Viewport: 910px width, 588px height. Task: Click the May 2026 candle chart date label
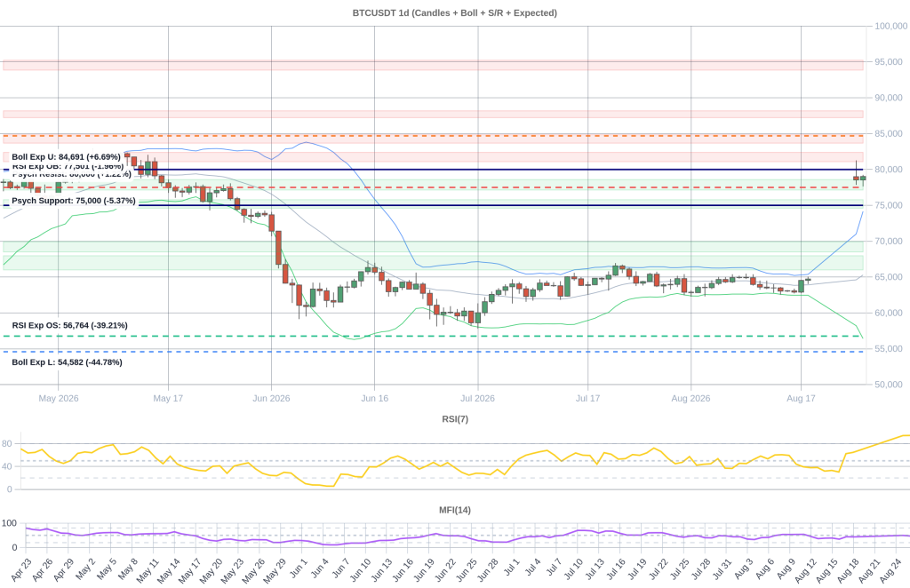[x=59, y=399]
